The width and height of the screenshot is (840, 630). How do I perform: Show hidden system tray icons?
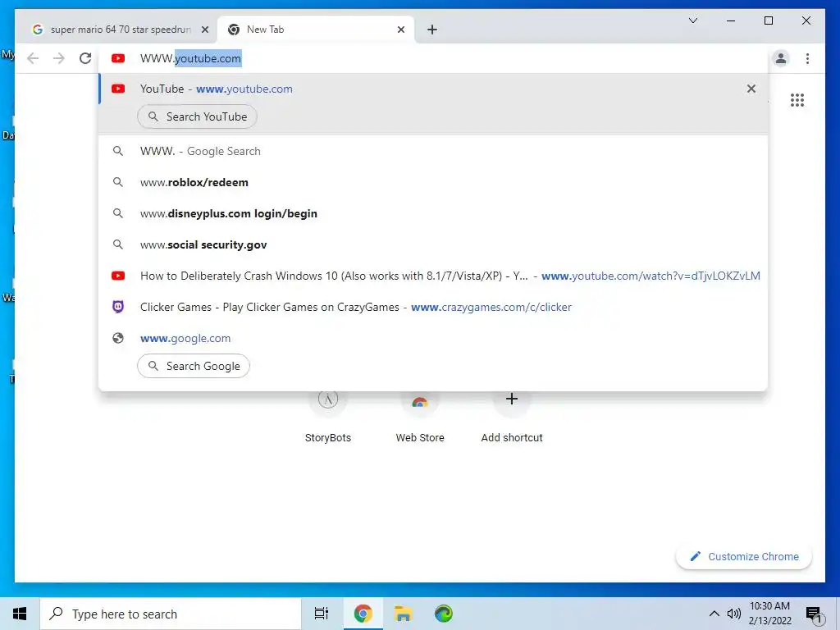(x=714, y=614)
